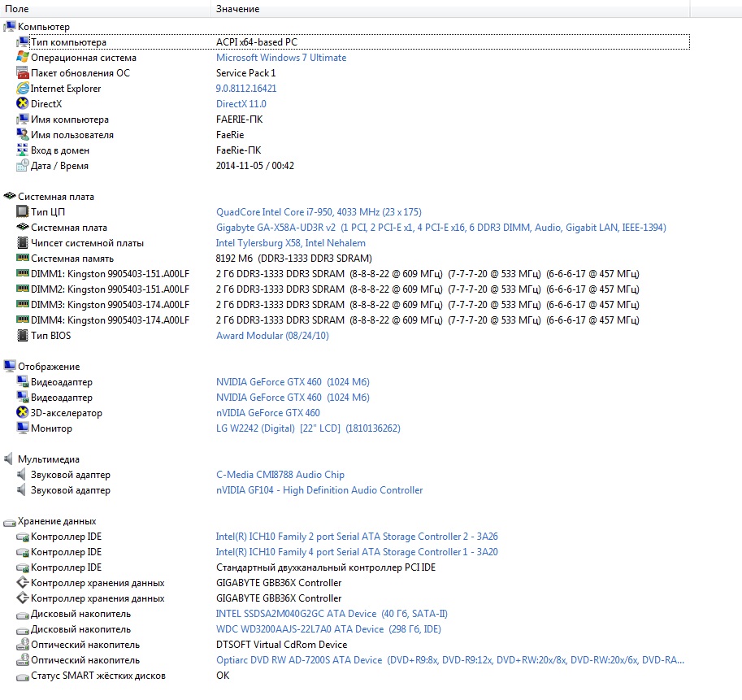This screenshot has height=700, width=742.
Task: Open the Microsoft Windows 7 Ultimate link
Action: [x=281, y=57]
